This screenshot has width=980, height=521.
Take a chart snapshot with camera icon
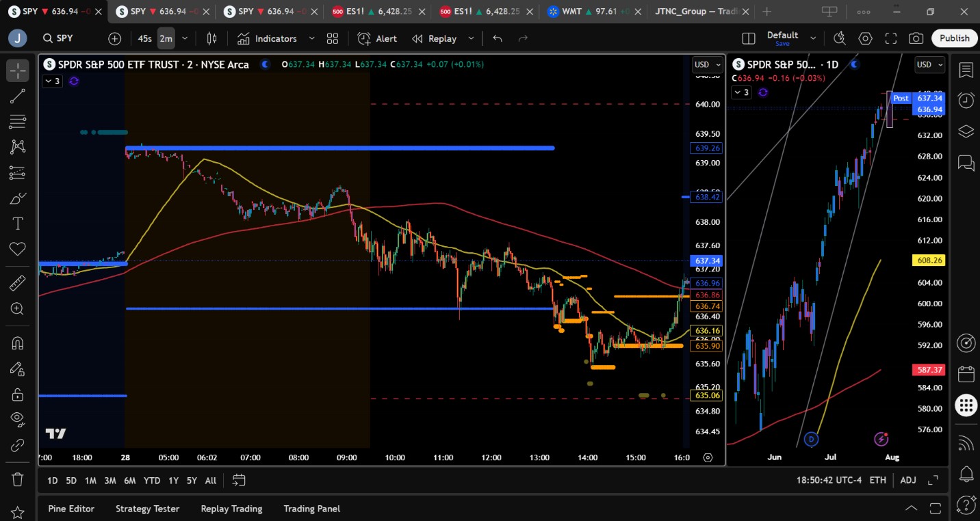tap(916, 39)
